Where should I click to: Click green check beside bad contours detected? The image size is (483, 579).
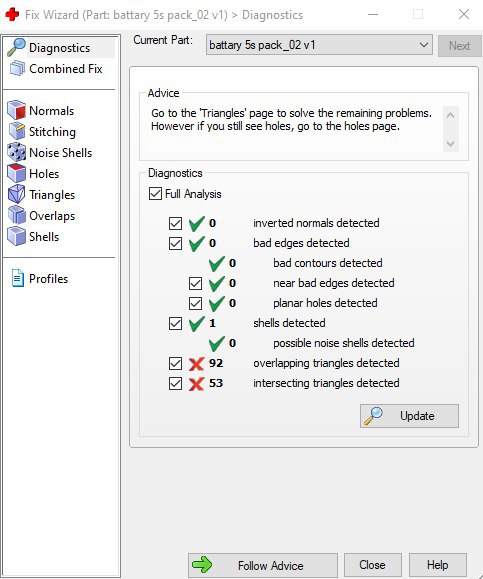tap(216, 263)
